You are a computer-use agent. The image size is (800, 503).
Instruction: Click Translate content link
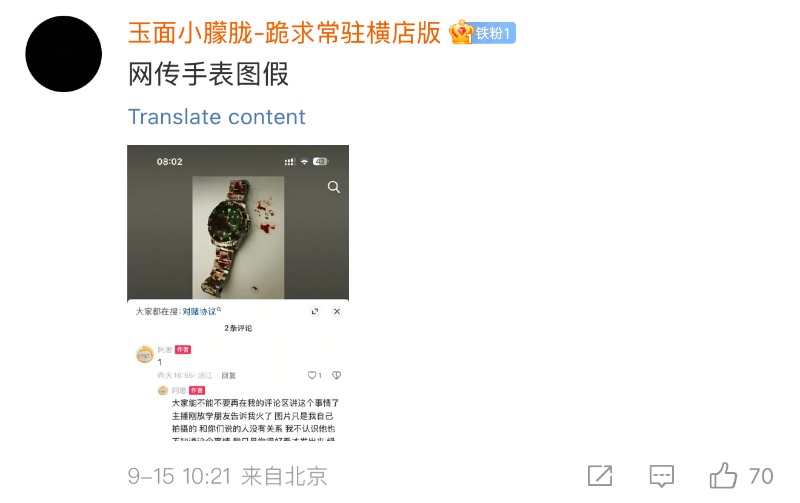(x=216, y=117)
